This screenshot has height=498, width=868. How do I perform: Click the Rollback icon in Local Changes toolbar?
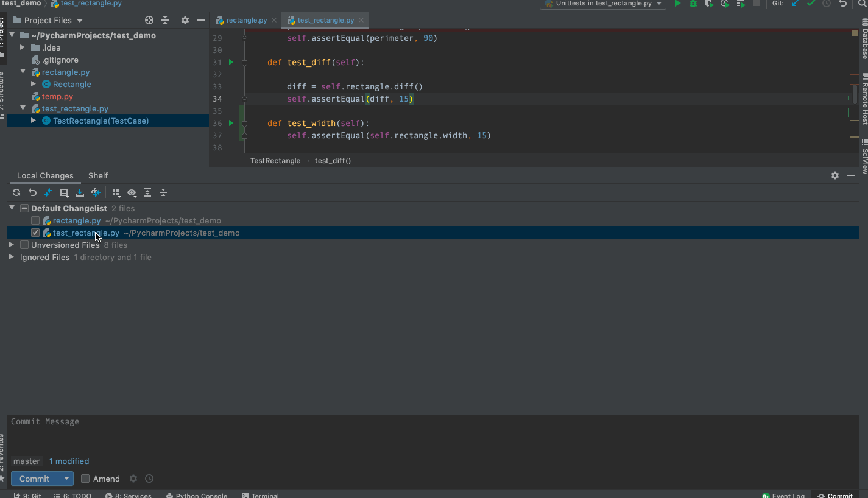tap(33, 192)
